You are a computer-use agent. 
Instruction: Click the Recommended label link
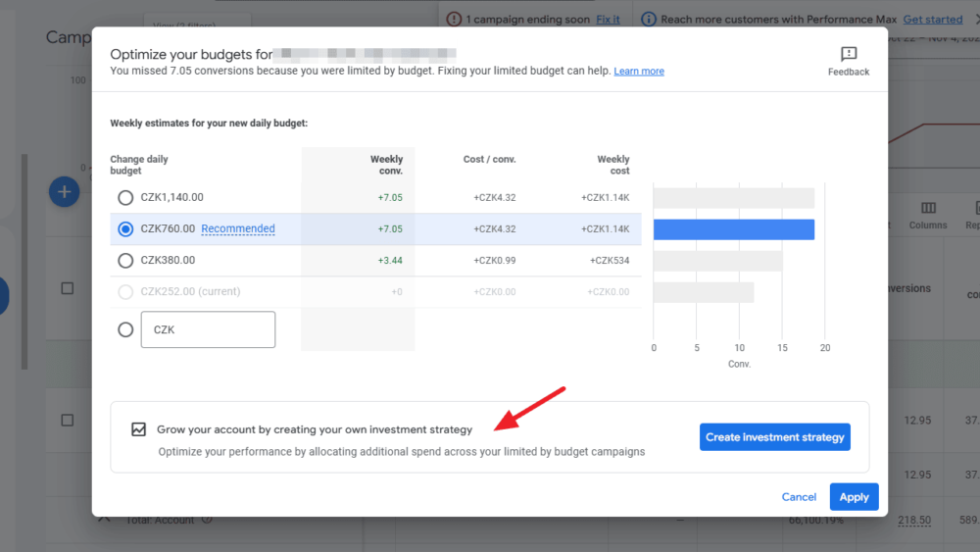tap(238, 229)
